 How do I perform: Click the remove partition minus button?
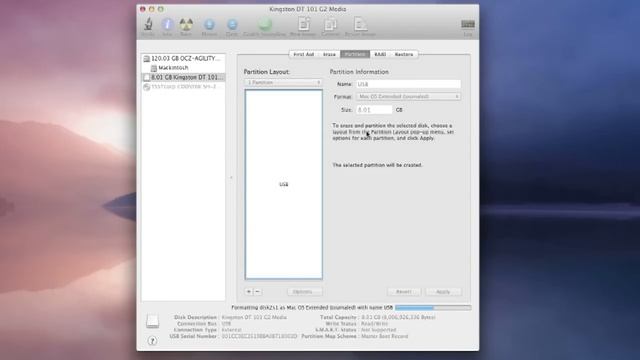[x=258, y=292]
